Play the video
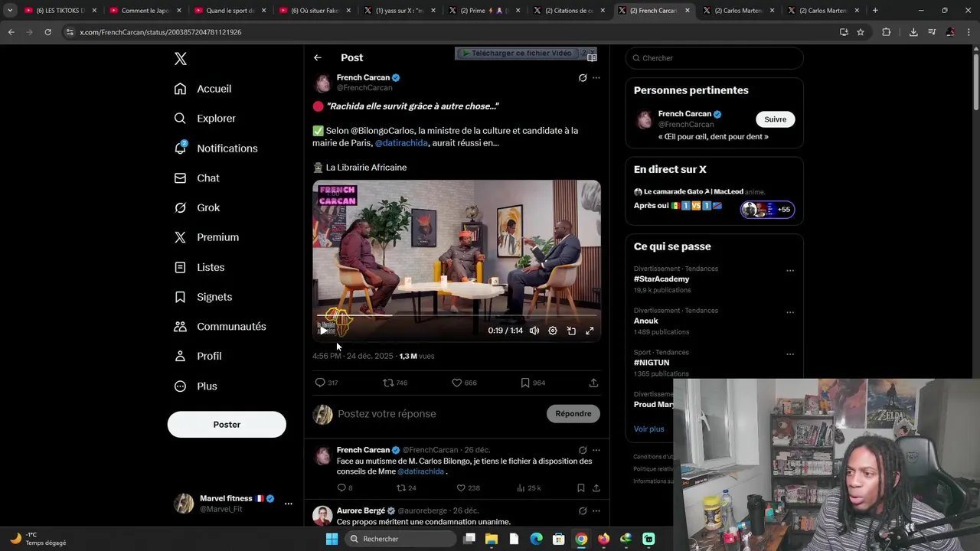The image size is (980, 551). coord(323,331)
